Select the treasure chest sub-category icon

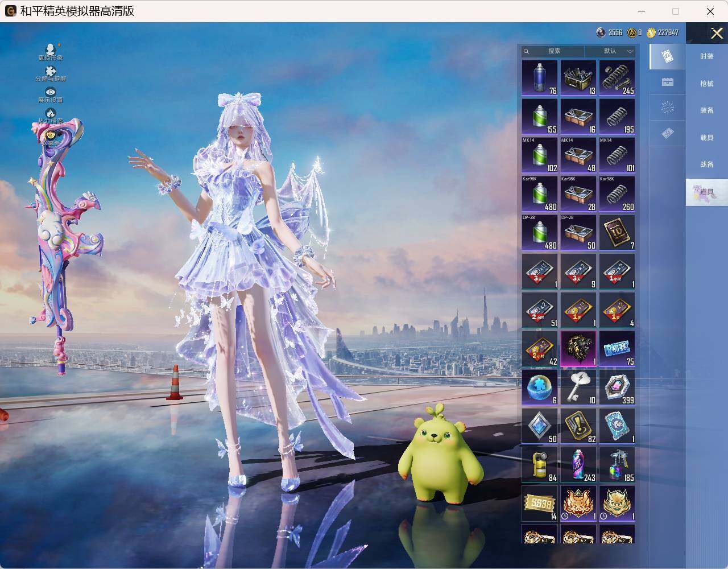tap(668, 82)
